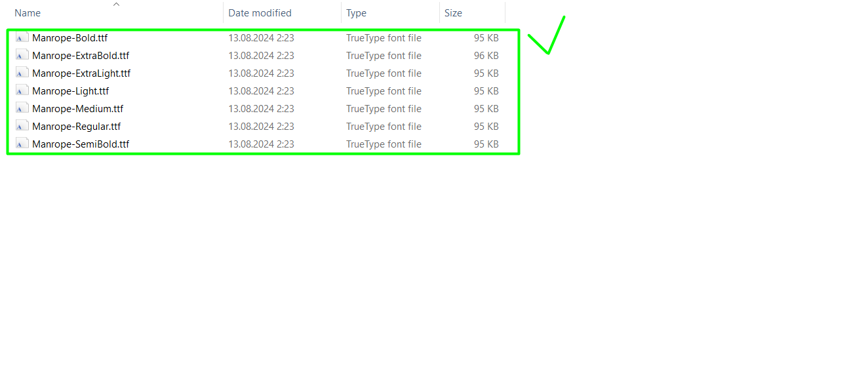Select the file name Manrope-ExtraBold.ttf

[x=81, y=56]
